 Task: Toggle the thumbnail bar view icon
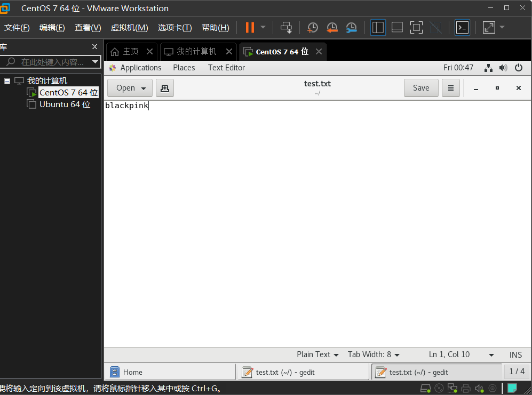(397, 28)
